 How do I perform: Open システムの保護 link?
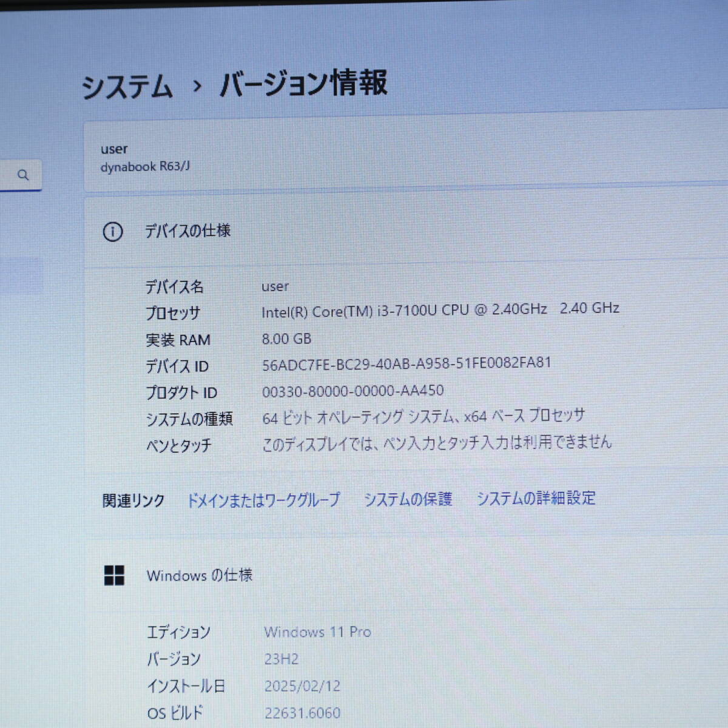(x=408, y=499)
